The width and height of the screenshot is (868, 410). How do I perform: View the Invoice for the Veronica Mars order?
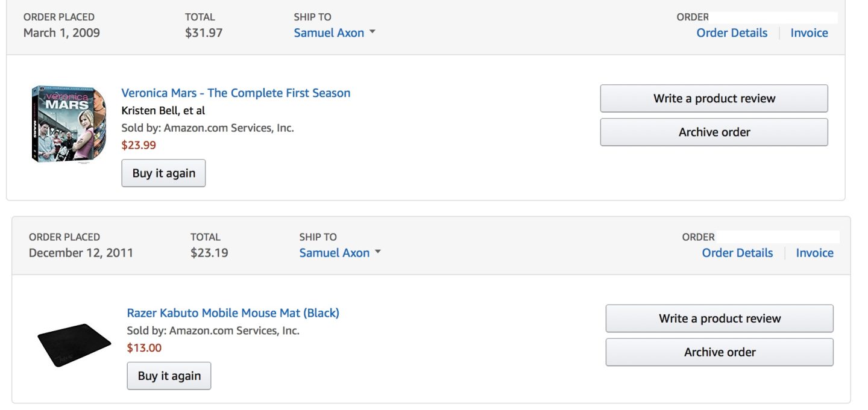pyautogui.click(x=809, y=33)
